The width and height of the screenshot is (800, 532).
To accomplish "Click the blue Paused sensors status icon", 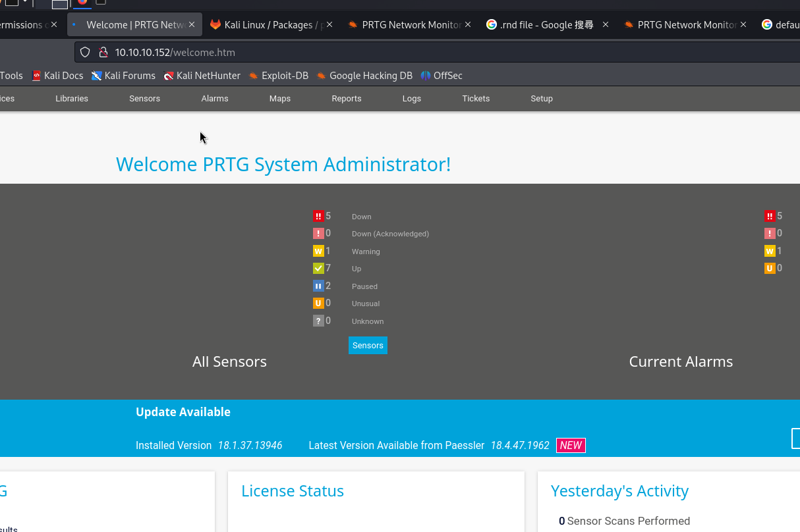I will point(318,286).
